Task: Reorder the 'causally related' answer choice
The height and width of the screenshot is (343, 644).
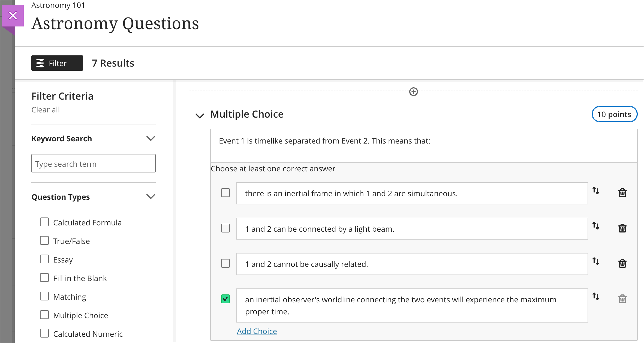Action: point(596,261)
